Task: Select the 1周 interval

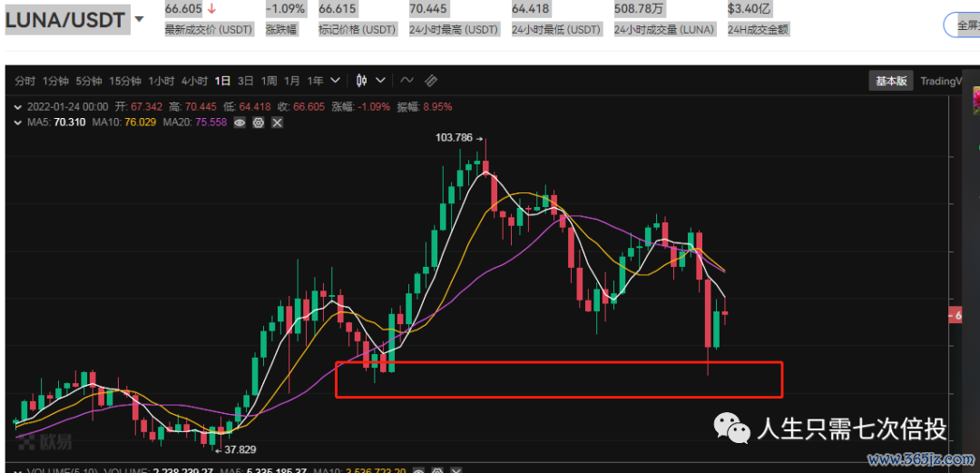Action: (269, 81)
